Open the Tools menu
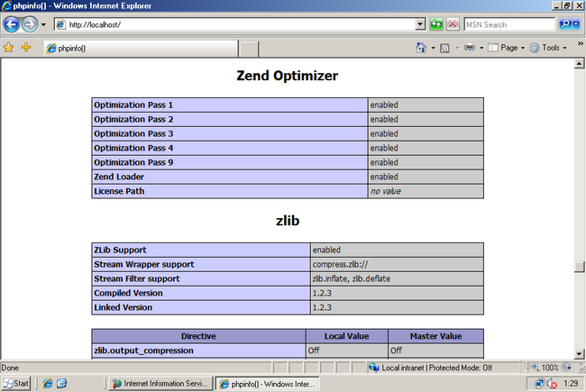 pos(548,48)
